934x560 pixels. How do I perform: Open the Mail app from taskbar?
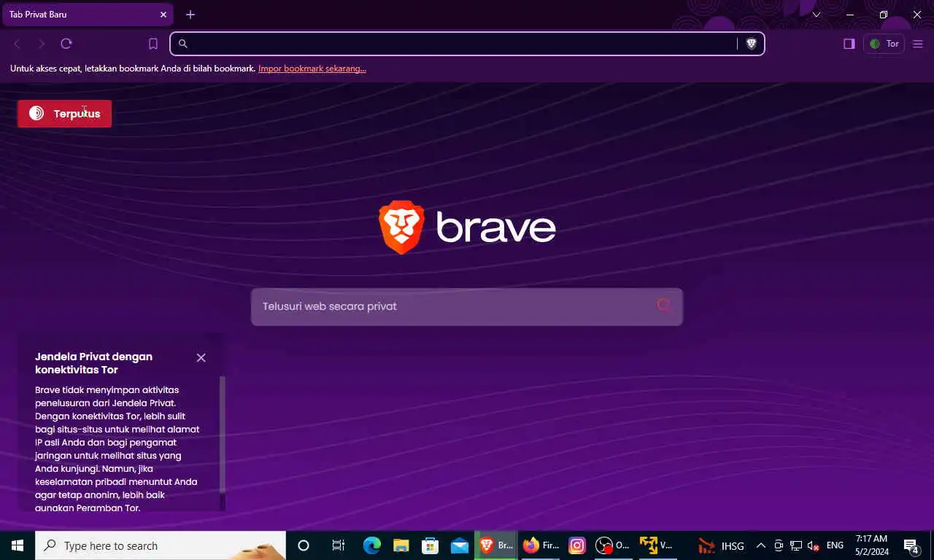(x=460, y=545)
